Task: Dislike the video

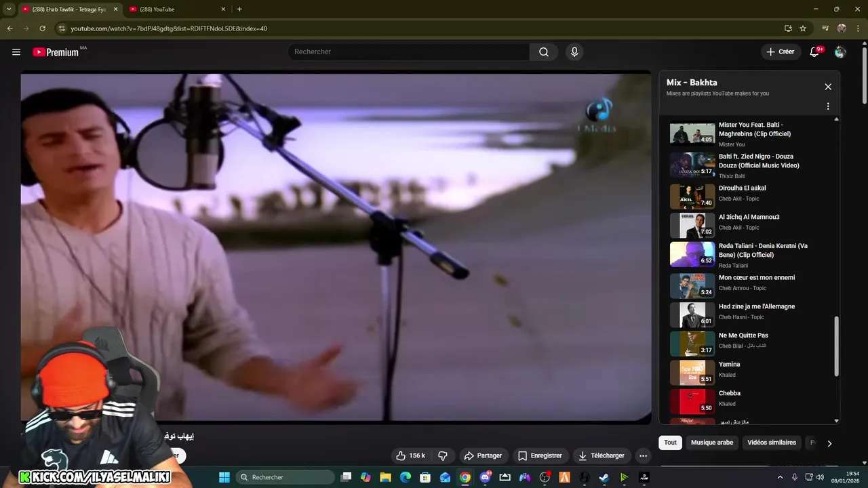Action: (443, 455)
